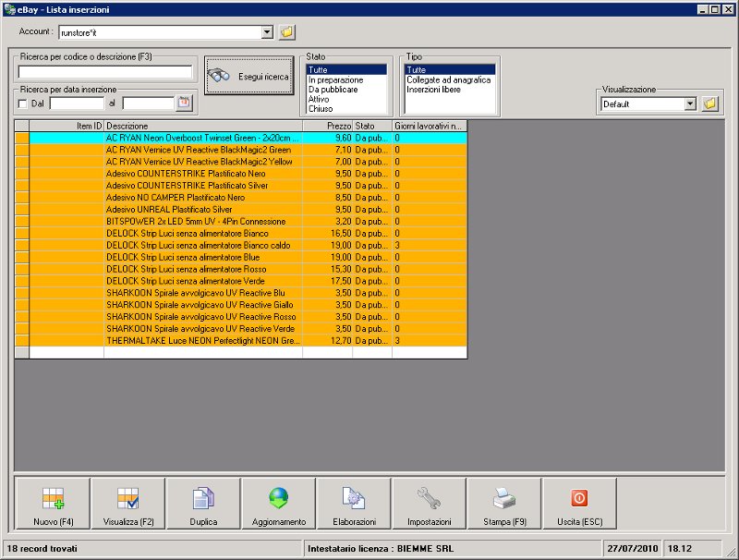
Task: Click the empty new-row selector at table bottom
Action: coord(22,353)
